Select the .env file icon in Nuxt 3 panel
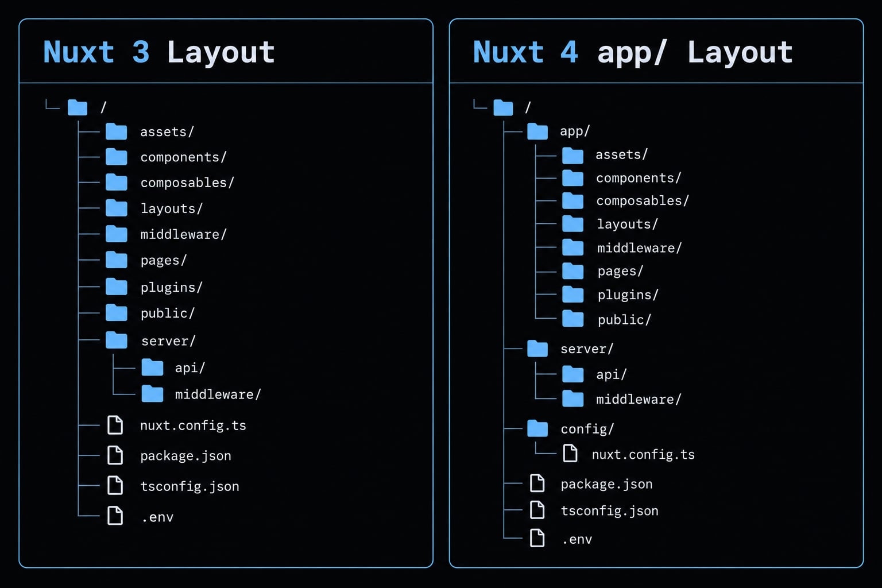882x588 pixels. coord(115,516)
